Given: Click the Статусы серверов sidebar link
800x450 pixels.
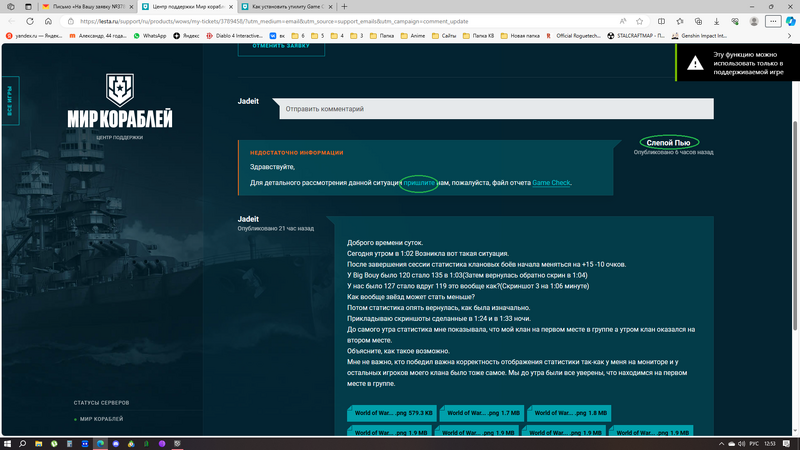Looking at the screenshot, I should (x=101, y=402).
